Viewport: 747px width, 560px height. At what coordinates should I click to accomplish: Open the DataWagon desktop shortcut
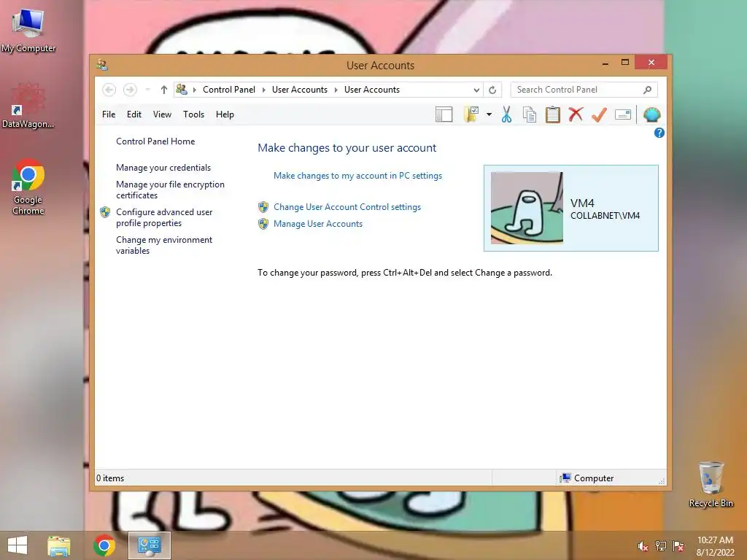[x=28, y=106]
